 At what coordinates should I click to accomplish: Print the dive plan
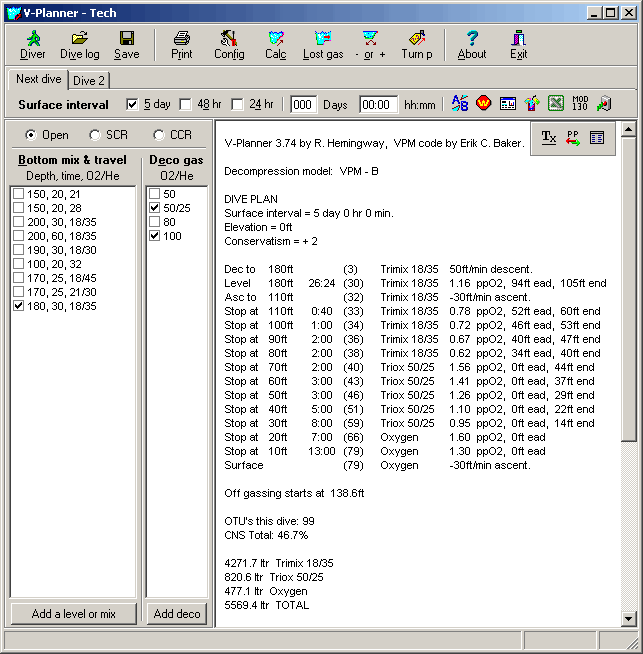[182, 44]
